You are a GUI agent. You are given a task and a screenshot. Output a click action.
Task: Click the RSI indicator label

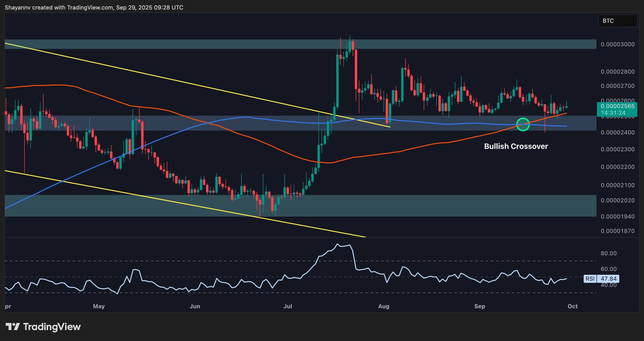point(590,279)
